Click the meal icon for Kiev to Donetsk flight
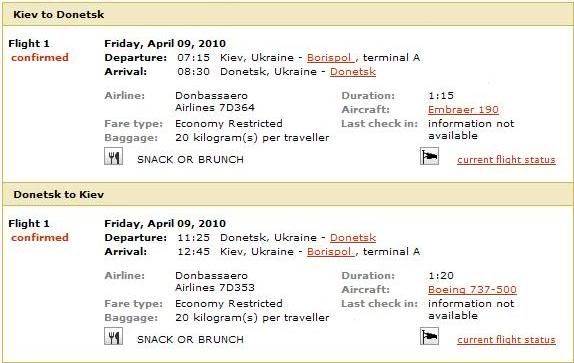This screenshot has height=363, width=574. [x=113, y=156]
